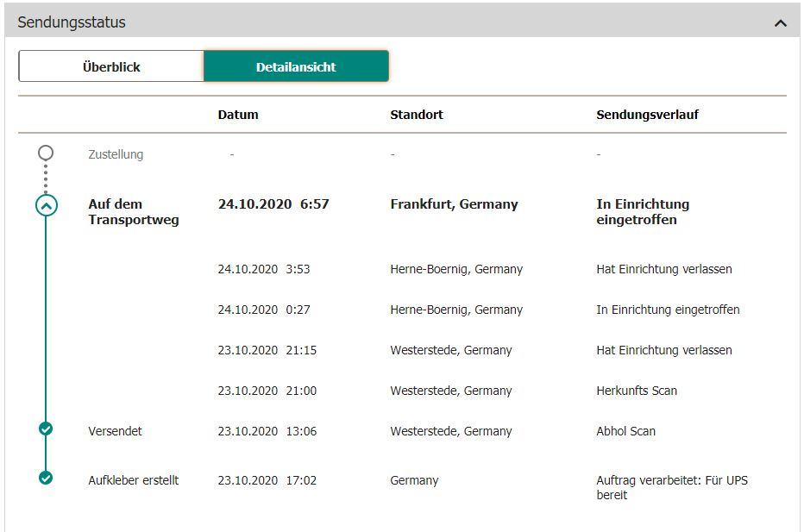Click the 24.10.2020 3:53 date entry
Viewport: 804px width, 532px height.
pyautogui.click(x=263, y=269)
